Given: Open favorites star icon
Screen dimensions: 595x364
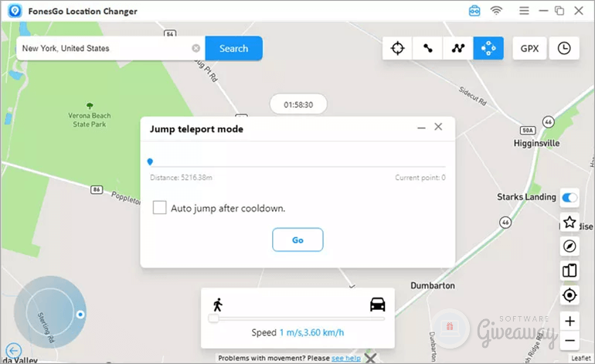Looking at the screenshot, I should coord(569,222).
